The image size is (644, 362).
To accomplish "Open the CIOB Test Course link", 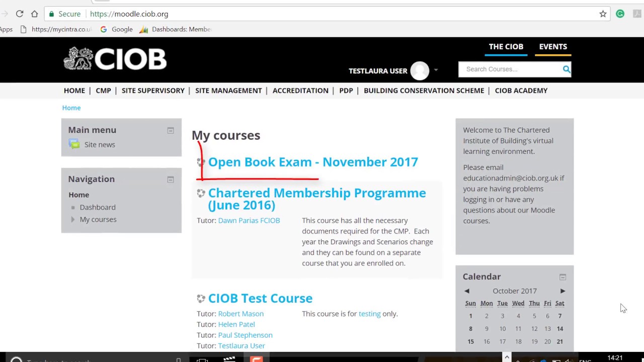I will tap(260, 299).
